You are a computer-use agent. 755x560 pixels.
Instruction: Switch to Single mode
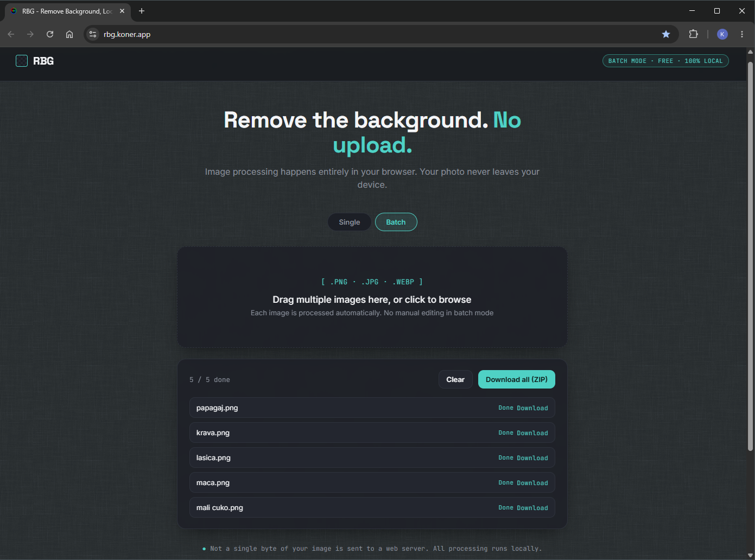coord(350,222)
